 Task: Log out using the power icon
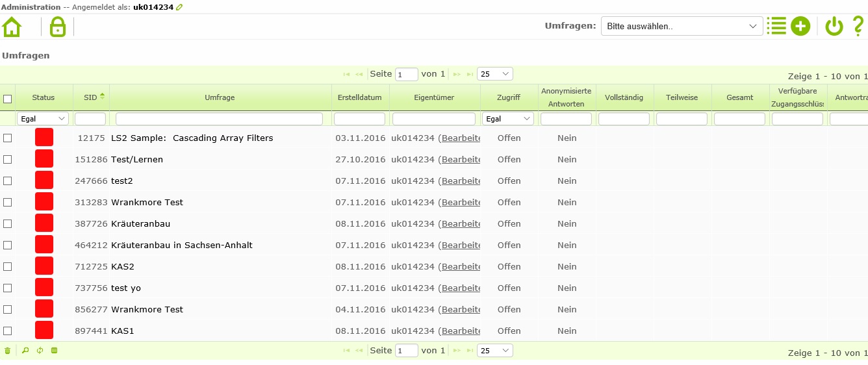point(834,27)
